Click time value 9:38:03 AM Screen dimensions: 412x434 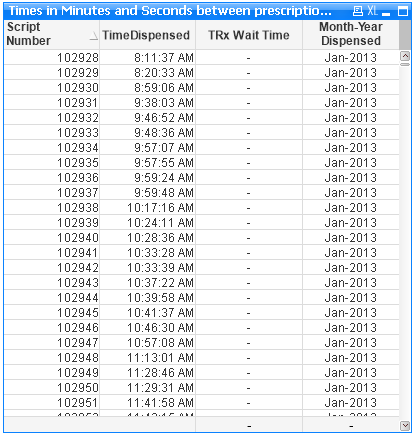[x=164, y=103]
